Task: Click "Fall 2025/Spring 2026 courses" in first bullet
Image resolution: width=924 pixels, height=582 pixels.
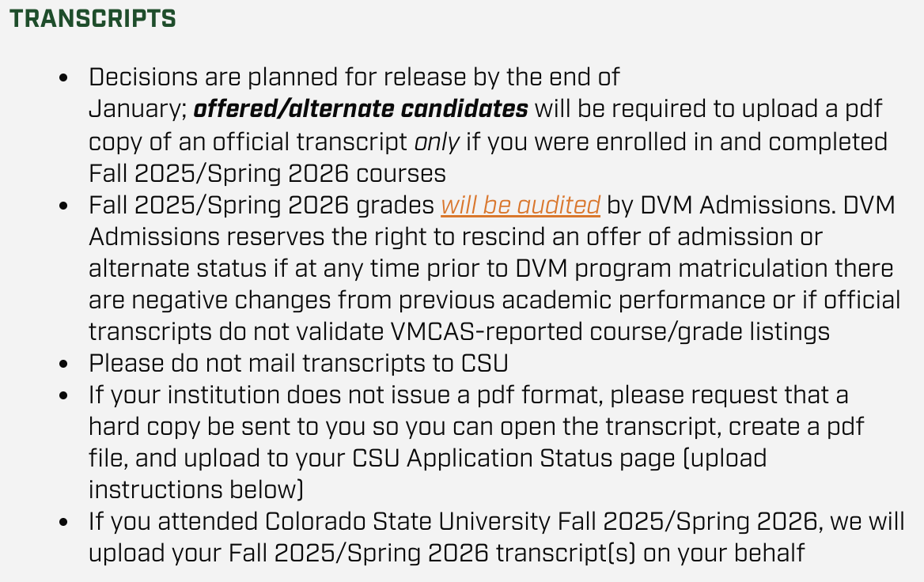Action: click(x=267, y=172)
